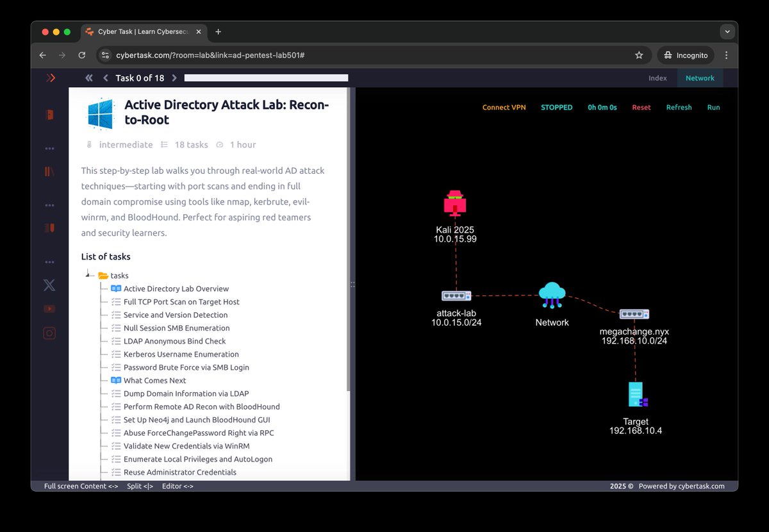
Task: Open the tab search dropdown
Action: click(x=726, y=31)
